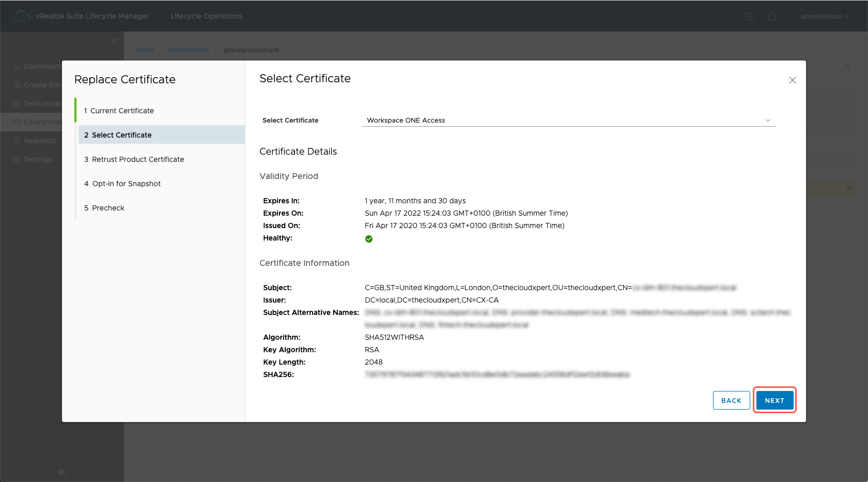The image size is (868, 482).
Task: Click the notifications bell icon
Action: (772, 17)
